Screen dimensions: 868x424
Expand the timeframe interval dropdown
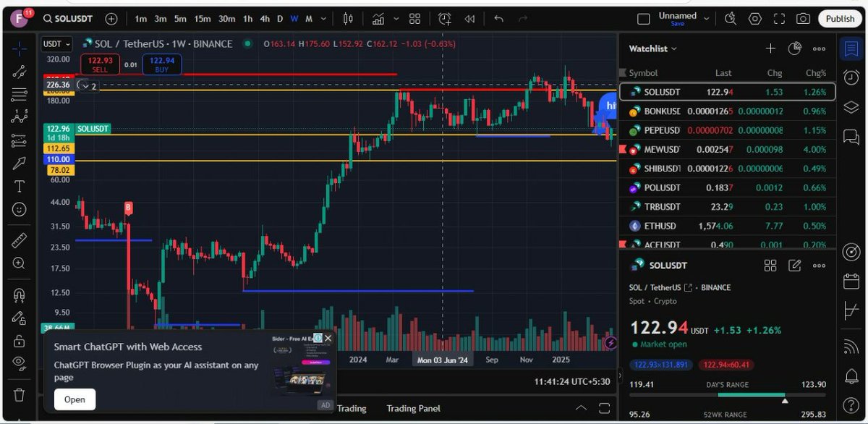[323, 19]
